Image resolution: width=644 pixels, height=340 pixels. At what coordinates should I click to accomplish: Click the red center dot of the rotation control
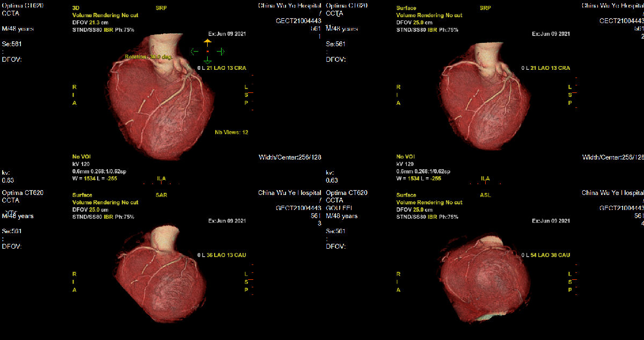click(208, 52)
